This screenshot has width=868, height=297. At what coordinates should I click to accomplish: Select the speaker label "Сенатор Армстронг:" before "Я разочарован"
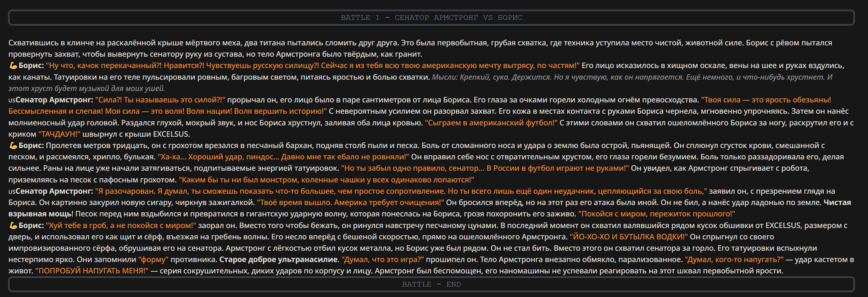pos(54,191)
